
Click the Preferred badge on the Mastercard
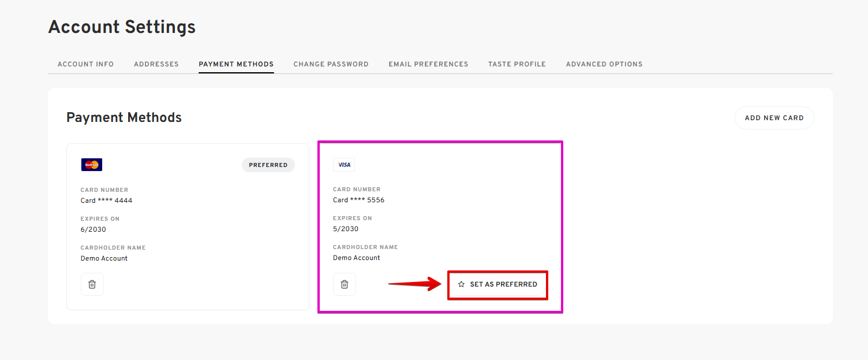pos(268,165)
